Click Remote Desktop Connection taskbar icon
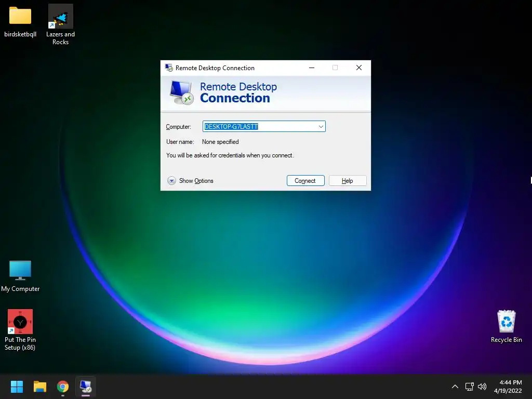 [86, 387]
